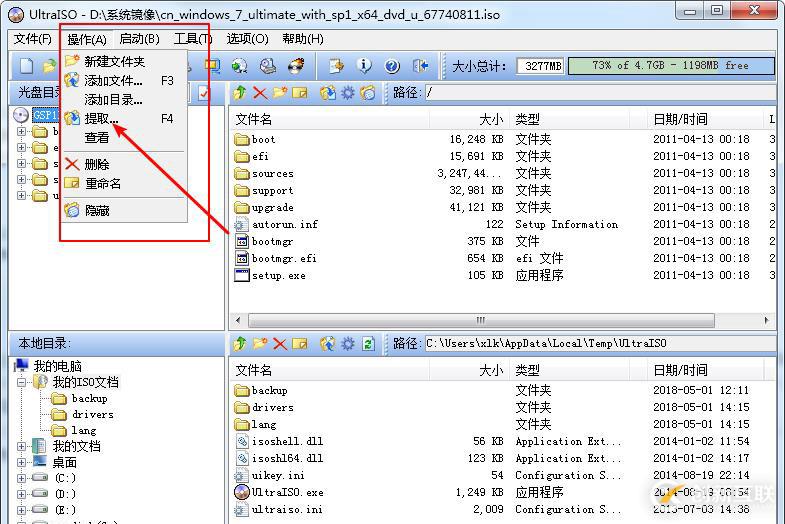Choose 添加目录... from the menu
This screenshot has width=785, height=524.
124,100
